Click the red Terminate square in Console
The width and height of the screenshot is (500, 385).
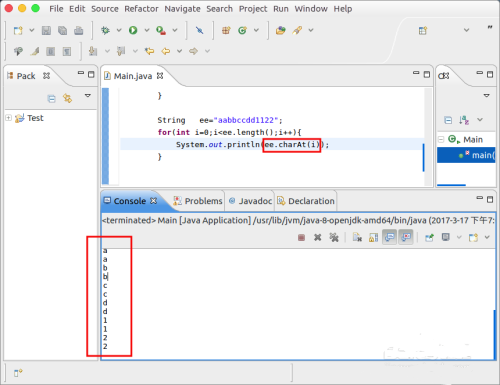point(301,237)
